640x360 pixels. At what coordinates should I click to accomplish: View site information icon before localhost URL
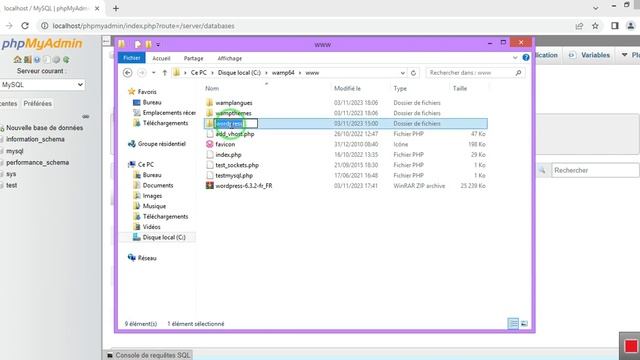[x=44, y=26]
